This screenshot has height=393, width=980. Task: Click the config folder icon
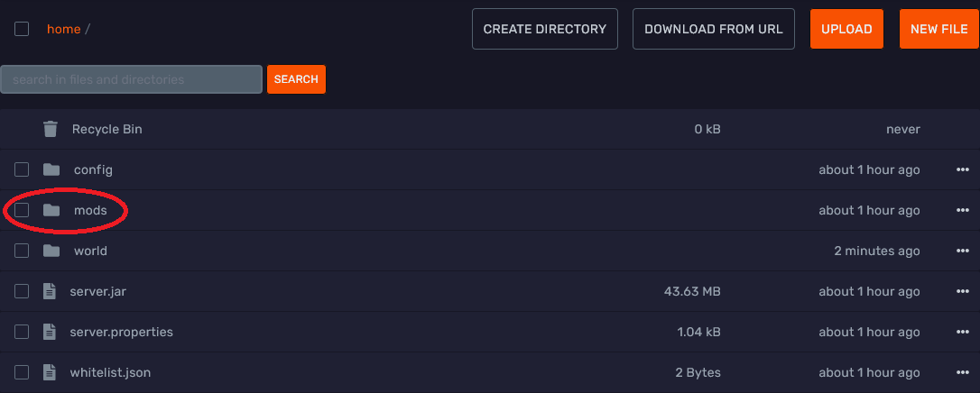click(x=51, y=169)
